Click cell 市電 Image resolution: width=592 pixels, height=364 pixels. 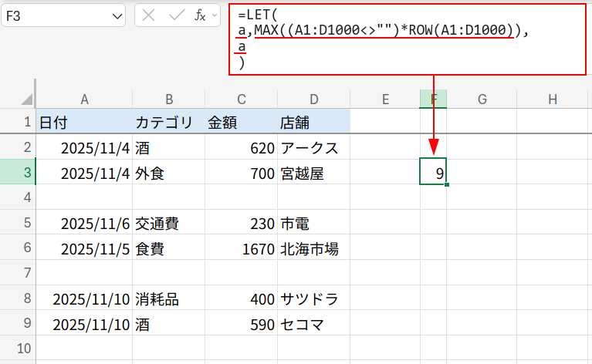(313, 222)
